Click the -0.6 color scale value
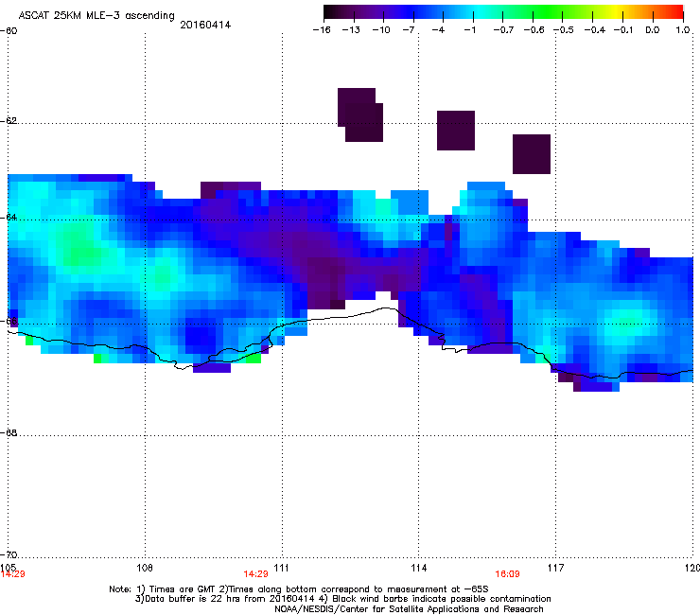Image resolution: width=700 pixels, height=615 pixels. coord(534,30)
